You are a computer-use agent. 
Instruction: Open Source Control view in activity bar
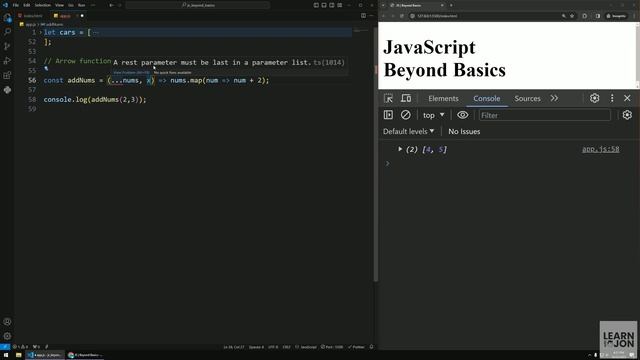click(7, 46)
